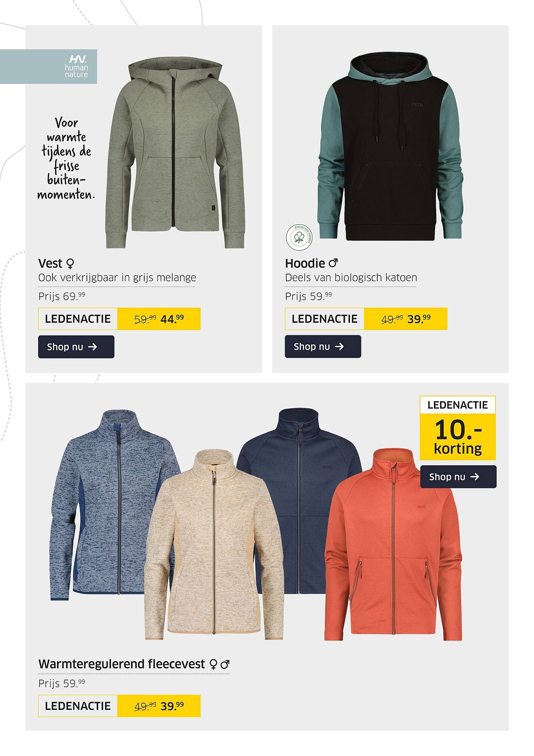Select the black and teal hoodie image
Image resolution: width=534 pixels, height=756 pixels.
coord(391,146)
